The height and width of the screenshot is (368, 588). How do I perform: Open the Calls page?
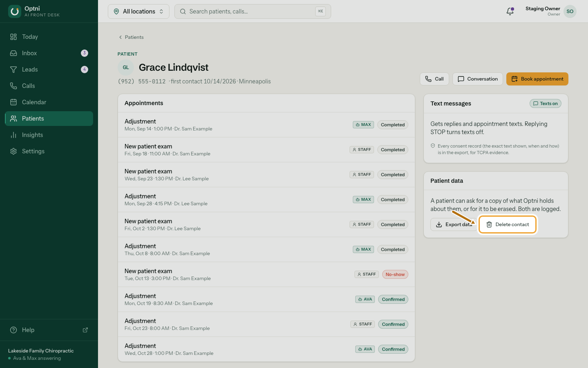coord(49,86)
